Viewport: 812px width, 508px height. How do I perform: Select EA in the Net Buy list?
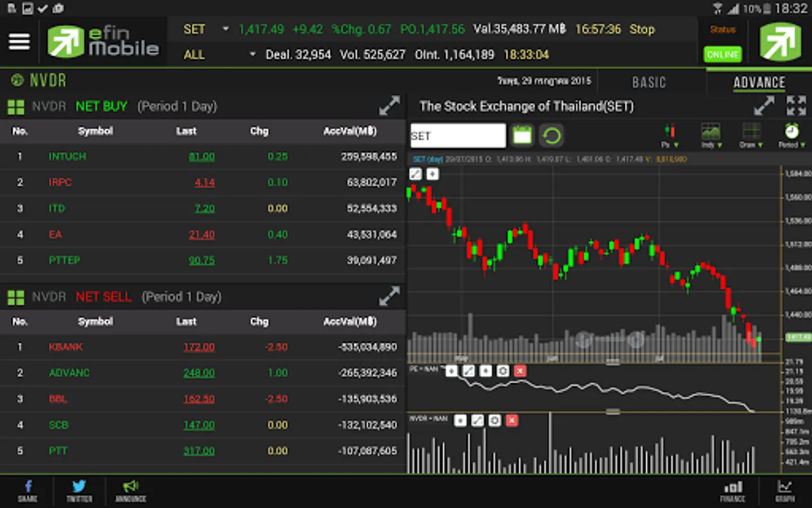(x=55, y=234)
